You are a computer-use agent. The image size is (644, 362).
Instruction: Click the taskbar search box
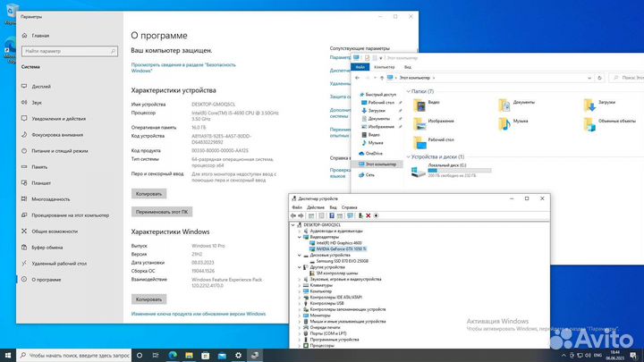[75, 355]
